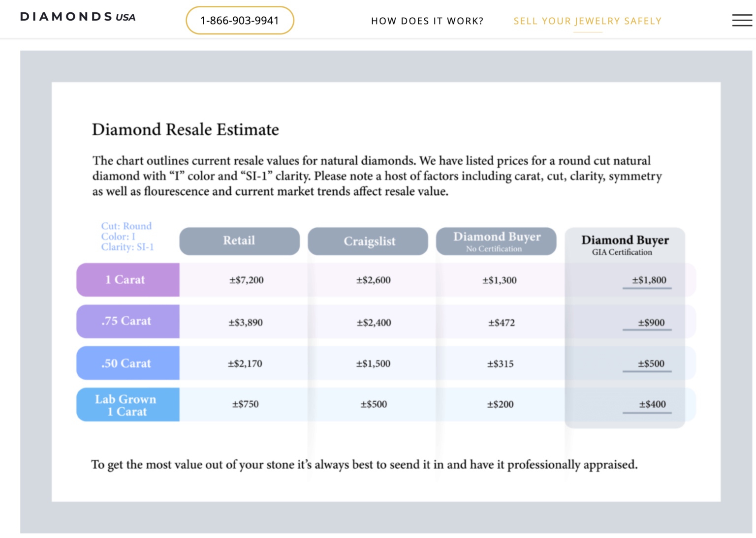Viewport: 756px width, 538px height.
Task: Click the Cut Round Color Clarity text
Action: pos(127,237)
